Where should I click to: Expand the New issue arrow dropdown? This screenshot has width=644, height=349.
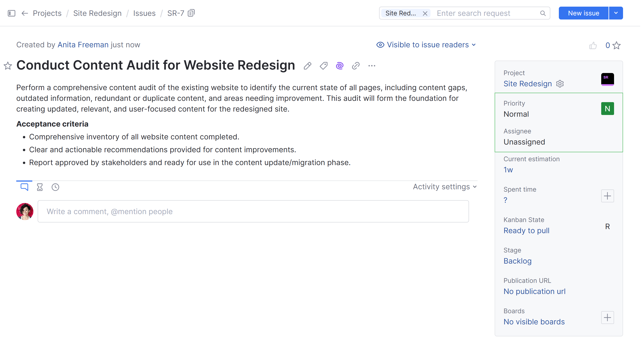point(616,13)
